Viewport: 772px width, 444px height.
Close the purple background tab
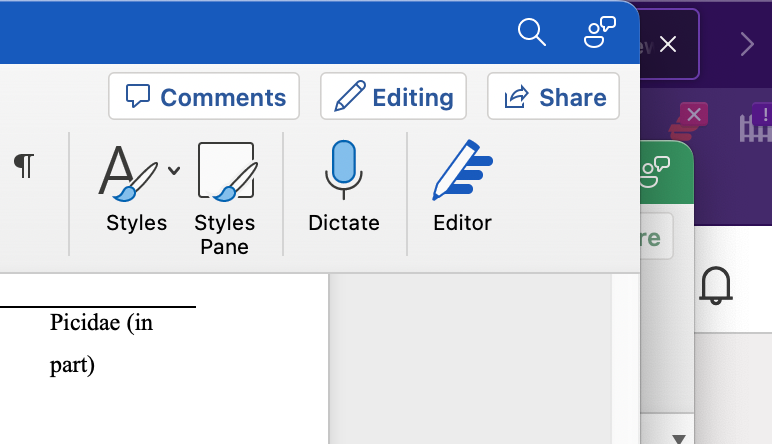(x=669, y=44)
